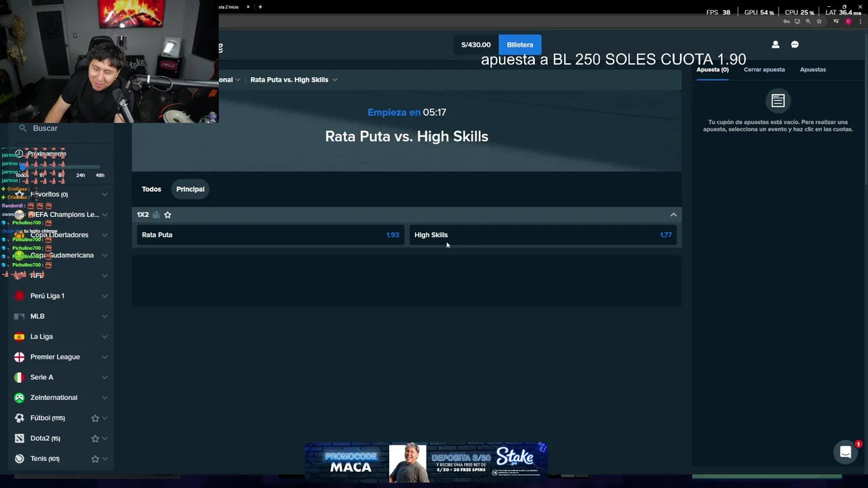Image resolution: width=868 pixels, height=488 pixels.
Task: Favorite Tenis using its star icon
Action: point(95,459)
